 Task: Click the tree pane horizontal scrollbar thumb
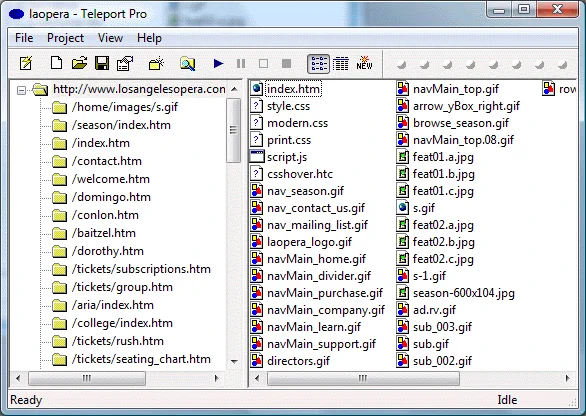point(87,378)
